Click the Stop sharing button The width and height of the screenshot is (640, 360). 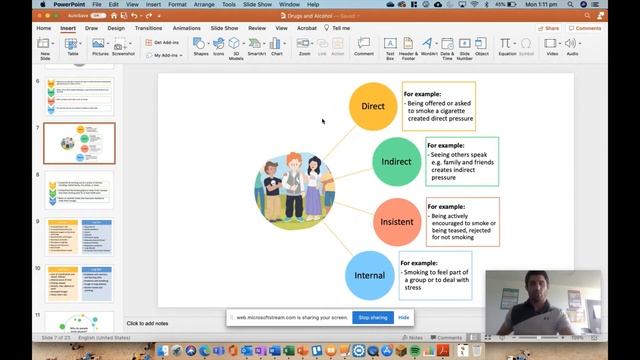[373, 317]
